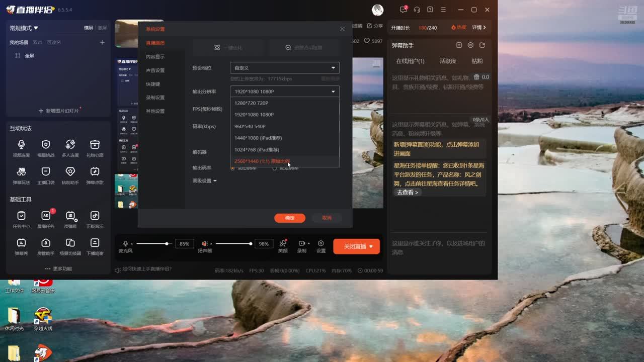644x362 pixels.
Task: Open 弹幕玩法 danmaku games
Action: [x=21, y=175]
